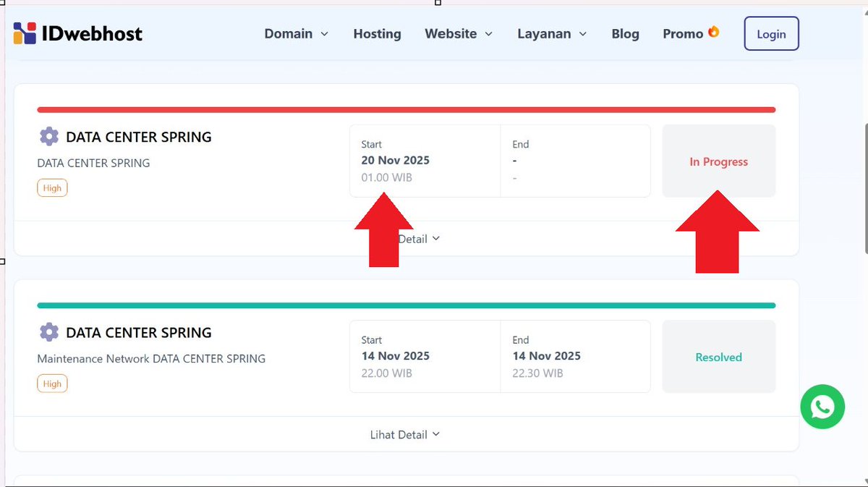Expand the Website dropdown menu

459,34
